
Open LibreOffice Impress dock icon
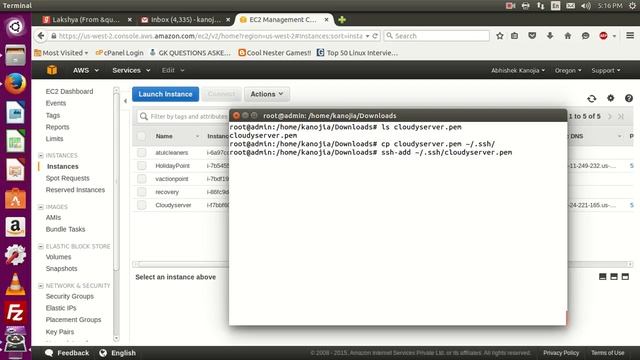15,169
